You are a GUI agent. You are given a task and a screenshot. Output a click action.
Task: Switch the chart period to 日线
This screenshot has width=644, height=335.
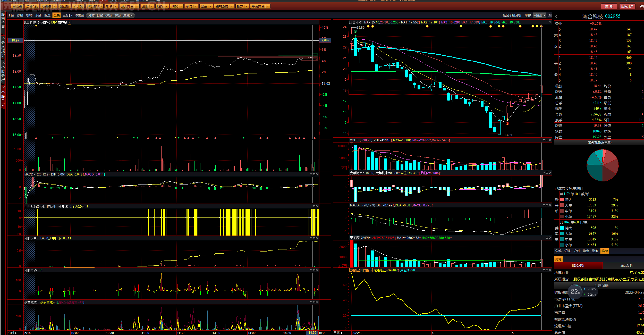click(x=100, y=15)
